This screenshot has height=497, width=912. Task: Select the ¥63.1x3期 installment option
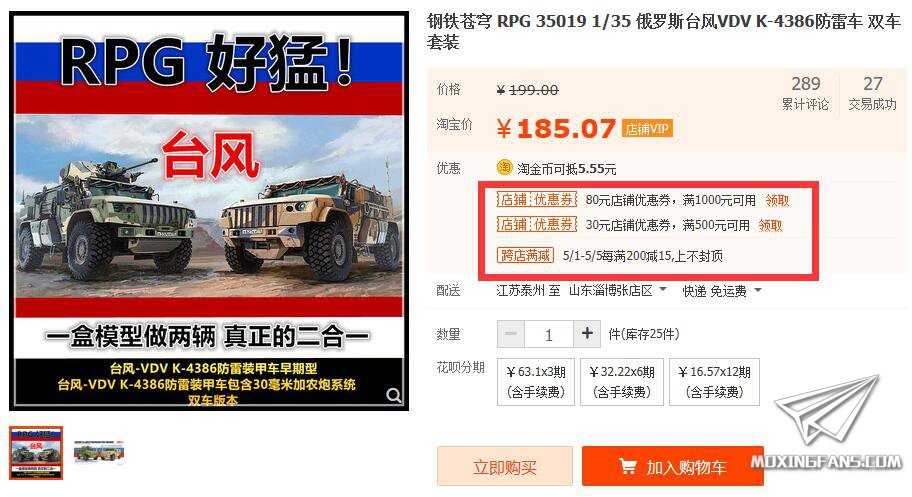point(536,382)
